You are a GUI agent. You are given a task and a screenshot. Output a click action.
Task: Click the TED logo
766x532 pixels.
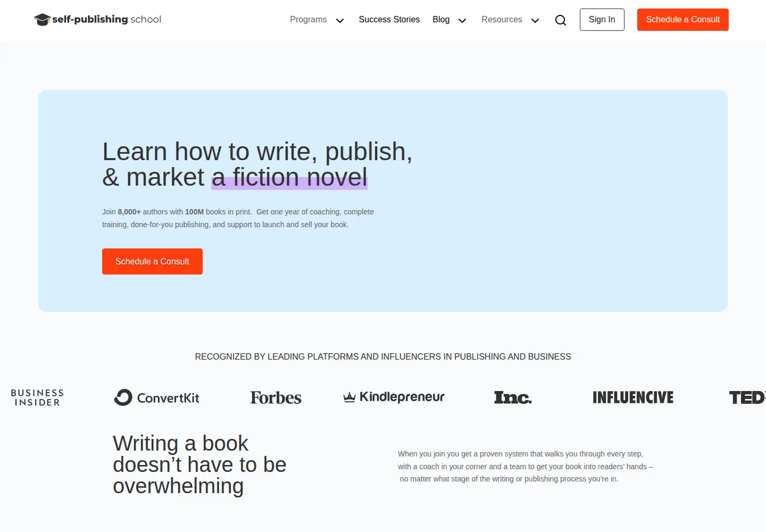point(747,397)
